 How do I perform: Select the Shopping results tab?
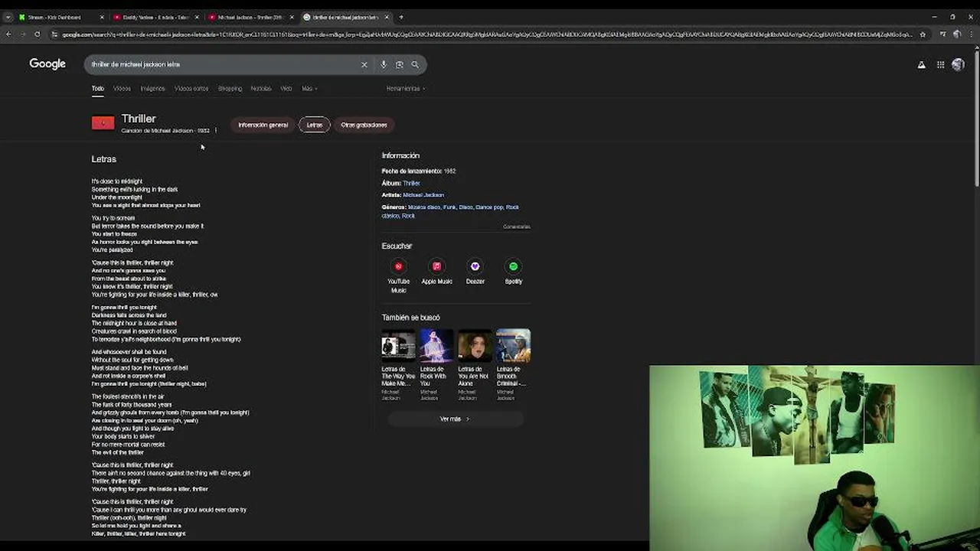pos(230,89)
